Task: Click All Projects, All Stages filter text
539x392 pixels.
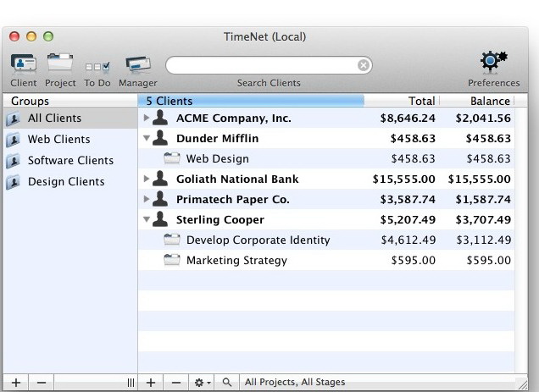Action: [x=295, y=382]
